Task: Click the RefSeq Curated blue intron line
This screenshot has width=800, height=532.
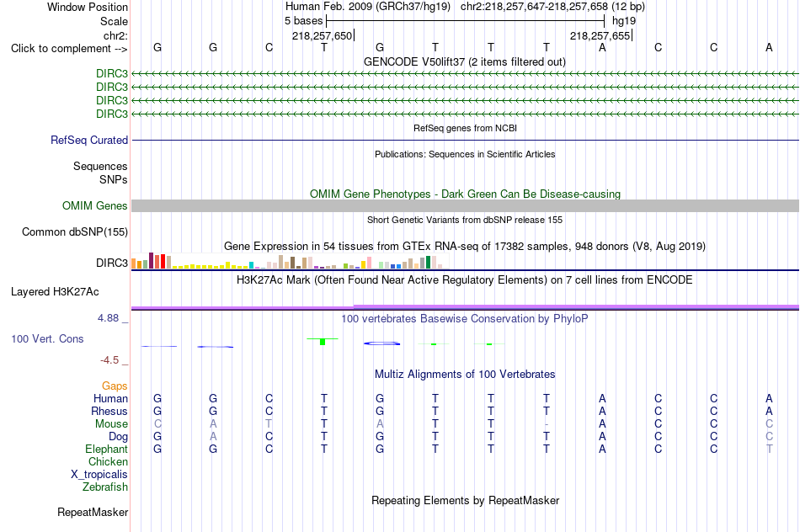Action: (465, 140)
